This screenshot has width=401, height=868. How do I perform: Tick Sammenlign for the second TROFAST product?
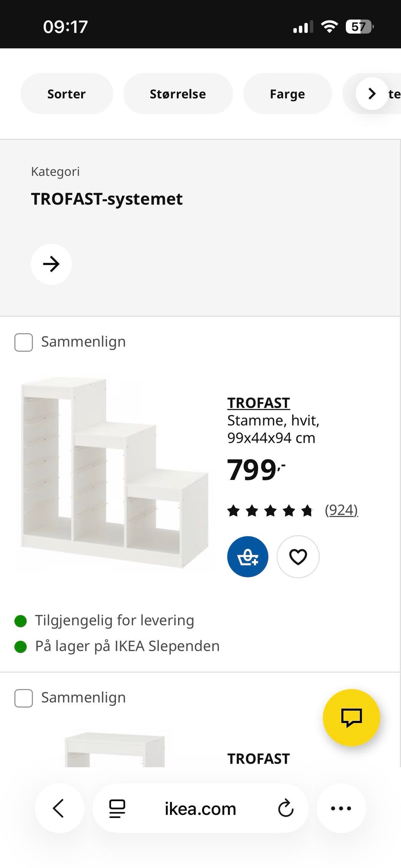(x=23, y=698)
